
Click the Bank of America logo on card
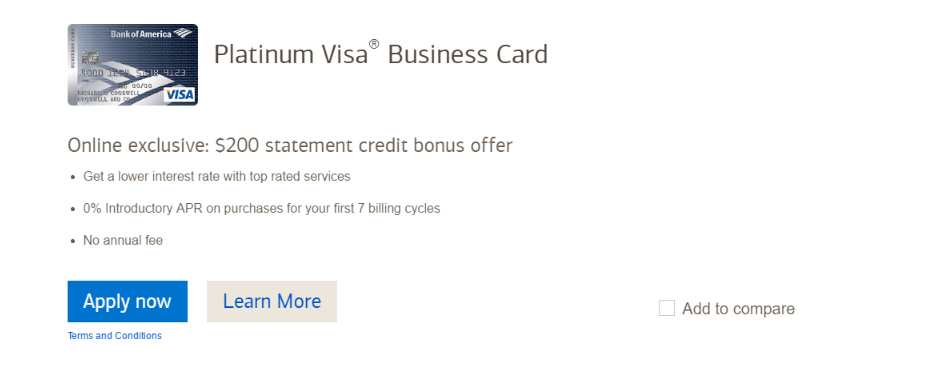152,34
